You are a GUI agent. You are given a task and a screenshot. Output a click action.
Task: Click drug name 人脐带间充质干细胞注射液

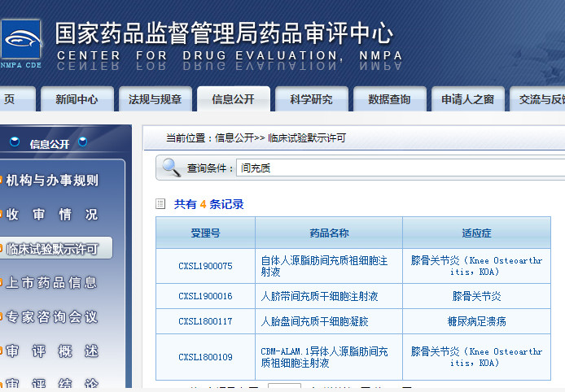tap(319, 296)
